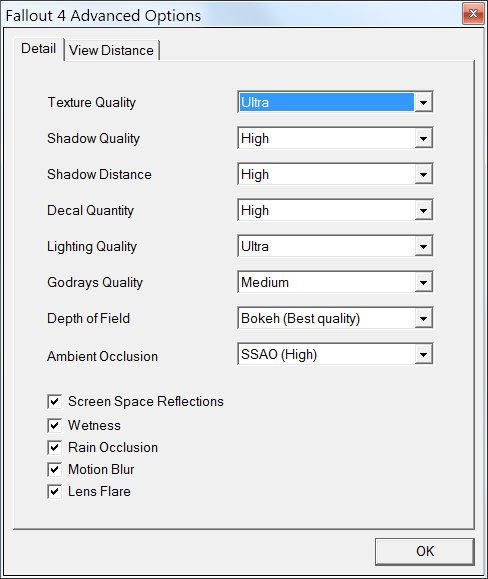
Task: Uncheck the Wetness checkbox
Action: [x=54, y=425]
